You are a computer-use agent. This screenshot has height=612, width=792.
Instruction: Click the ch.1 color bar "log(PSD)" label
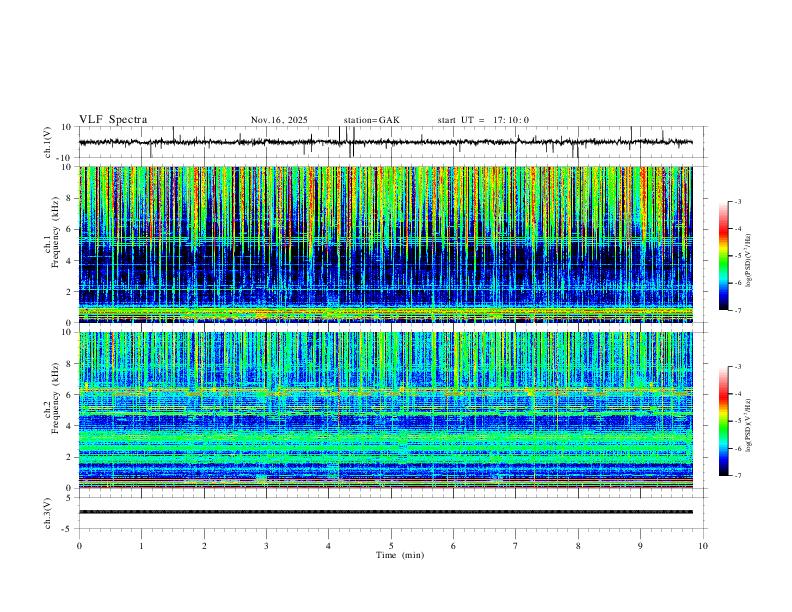click(x=749, y=260)
